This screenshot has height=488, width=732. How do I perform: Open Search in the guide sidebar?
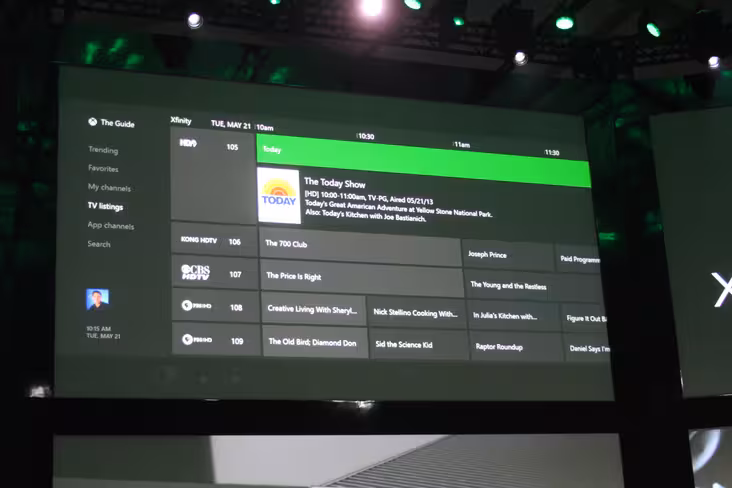(x=99, y=244)
